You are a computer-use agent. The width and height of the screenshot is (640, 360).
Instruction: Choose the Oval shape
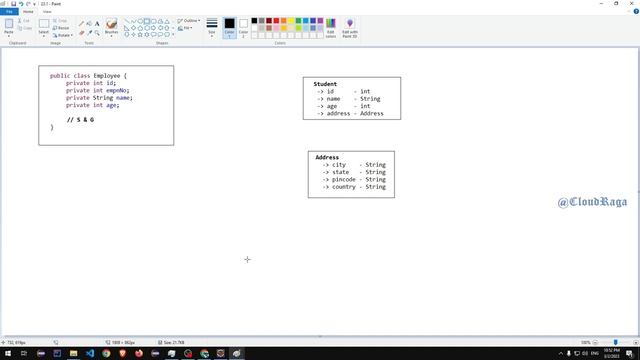140,21
